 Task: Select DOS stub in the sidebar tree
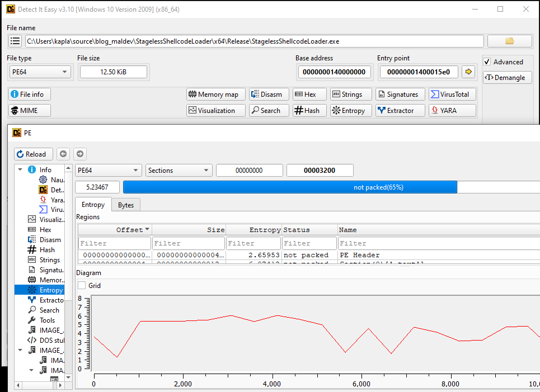[46, 340]
